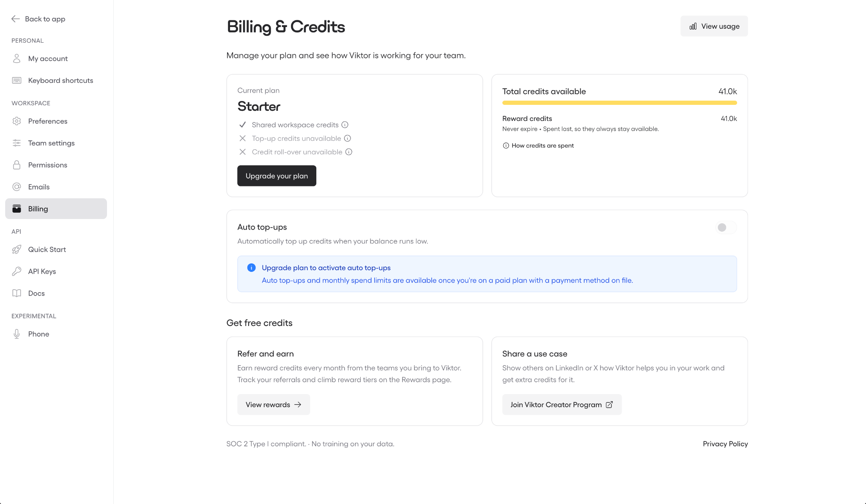Click the blue info icon in upgrade notice
The image size is (866, 504).
click(251, 268)
